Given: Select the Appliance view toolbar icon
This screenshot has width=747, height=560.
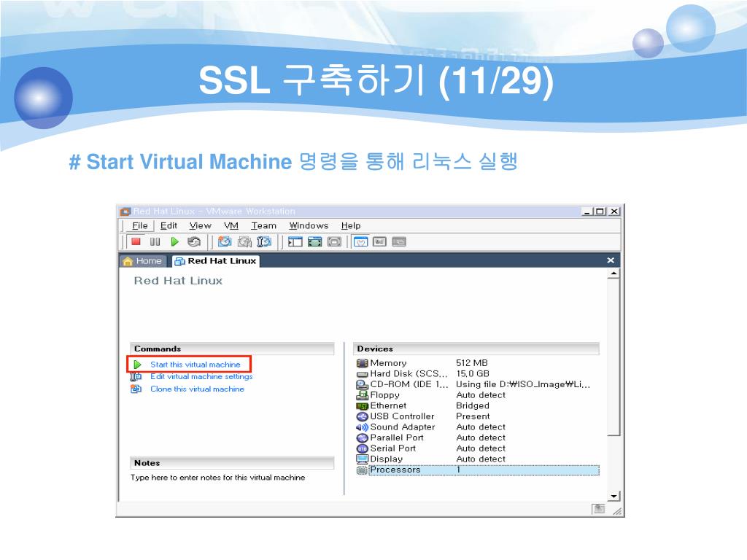Looking at the screenshot, I should coord(379,242).
